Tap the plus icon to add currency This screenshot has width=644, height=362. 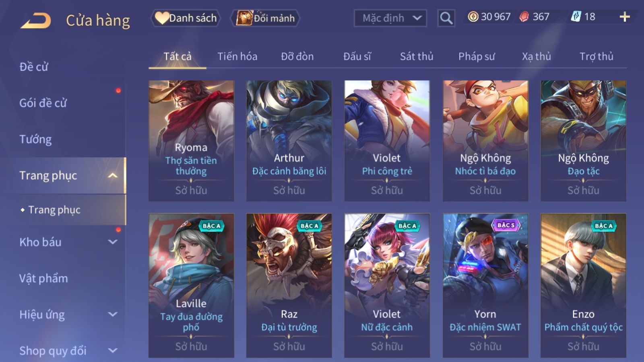625,17
